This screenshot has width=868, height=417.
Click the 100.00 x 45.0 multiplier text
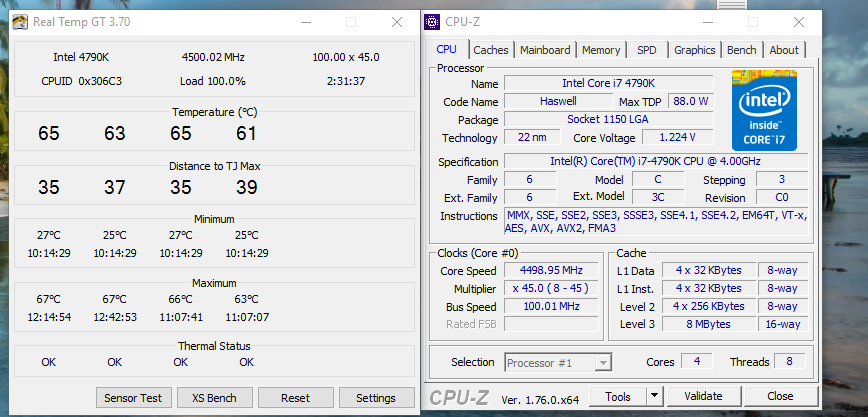pos(346,57)
